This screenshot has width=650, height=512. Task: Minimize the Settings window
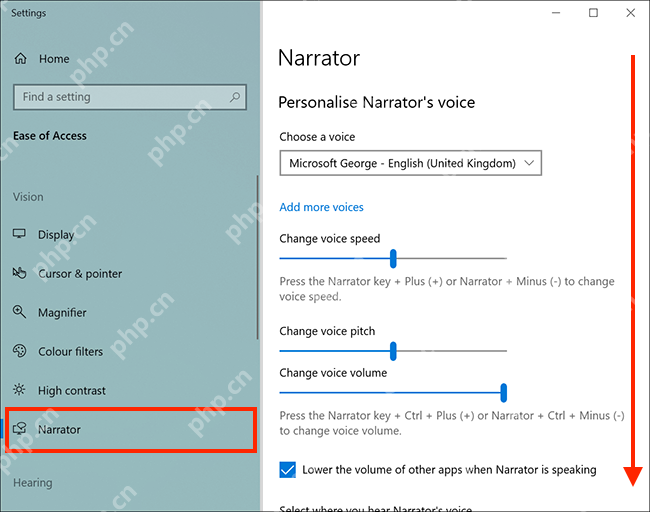tap(556, 13)
